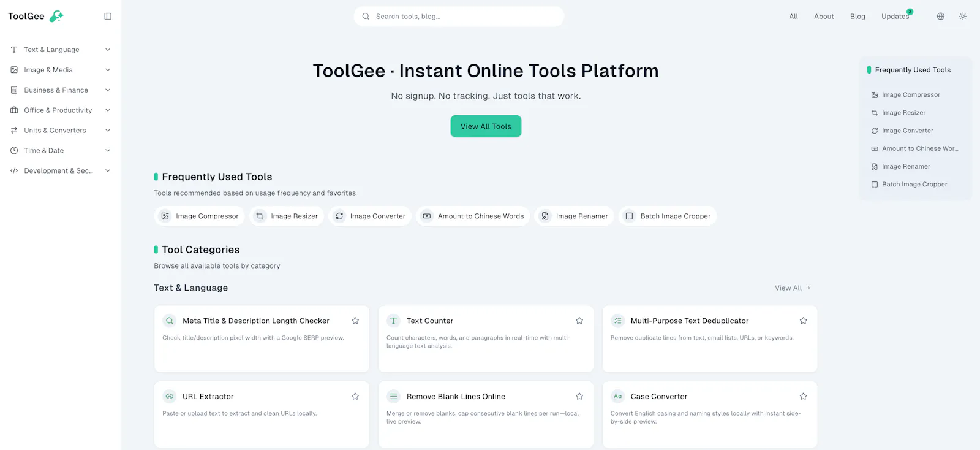Open Image Renamer chip
Image resolution: width=980 pixels, height=450 pixels.
(x=574, y=216)
